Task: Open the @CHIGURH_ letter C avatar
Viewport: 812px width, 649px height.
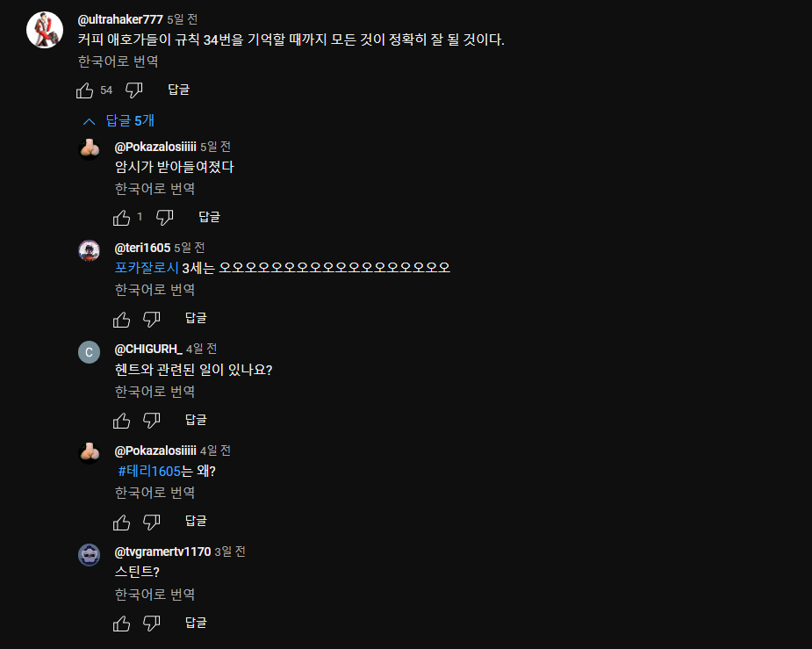Action: pyautogui.click(x=89, y=352)
